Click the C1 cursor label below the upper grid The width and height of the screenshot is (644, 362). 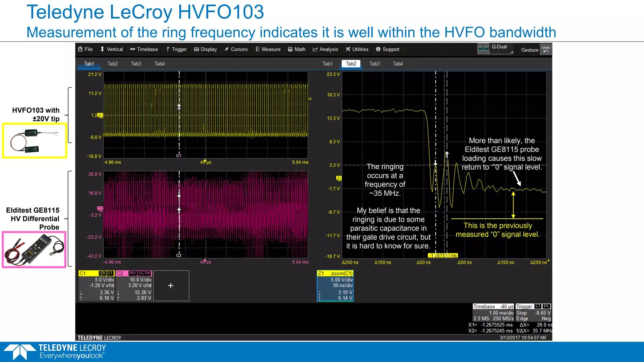click(x=179, y=156)
